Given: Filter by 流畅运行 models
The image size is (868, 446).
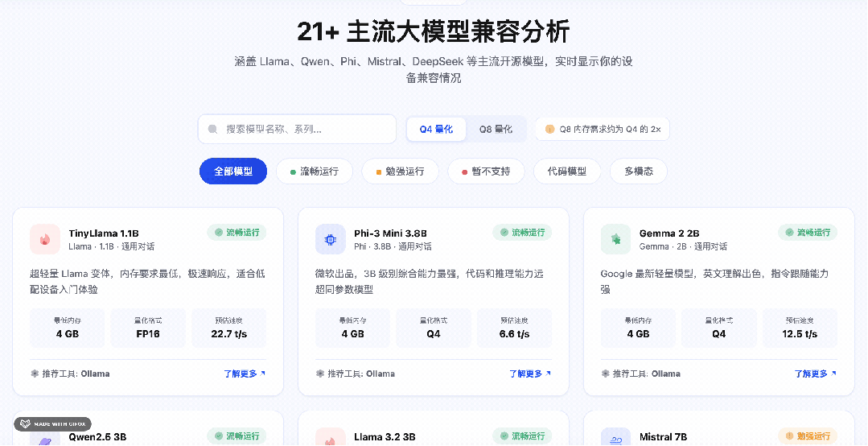Looking at the screenshot, I should [315, 171].
